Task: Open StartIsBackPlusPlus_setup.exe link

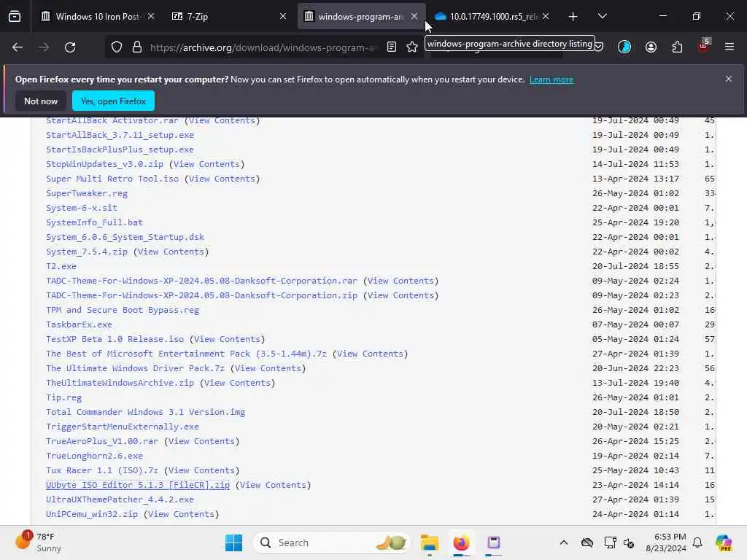Action: pos(120,149)
